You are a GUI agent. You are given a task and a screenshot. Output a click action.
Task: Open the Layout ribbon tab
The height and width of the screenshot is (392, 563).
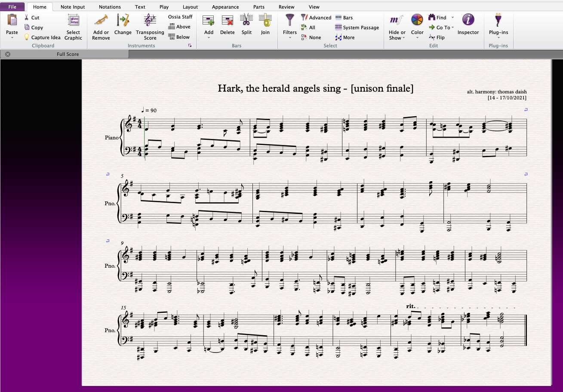[190, 7]
